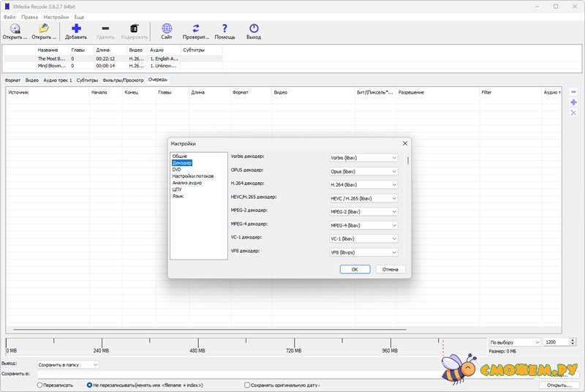Open Помощь question mark icon
This screenshot has height=392, width=585.
click(x=224, y=29)
